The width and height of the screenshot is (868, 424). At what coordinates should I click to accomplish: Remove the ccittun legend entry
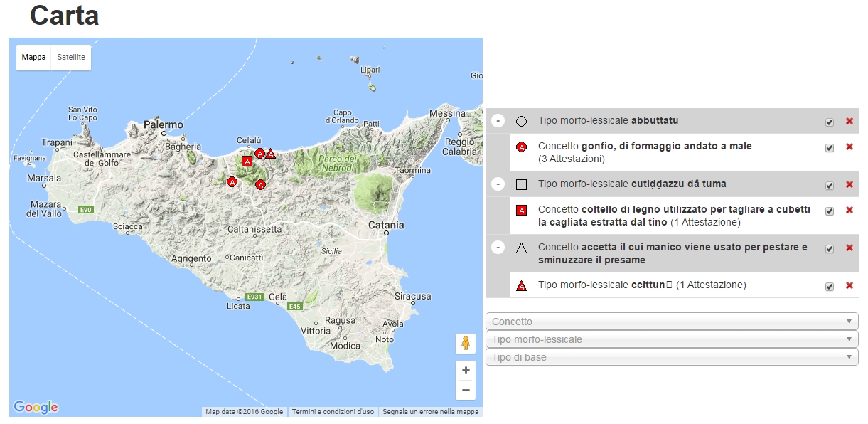pyautogui.click(x=849, y=286)
